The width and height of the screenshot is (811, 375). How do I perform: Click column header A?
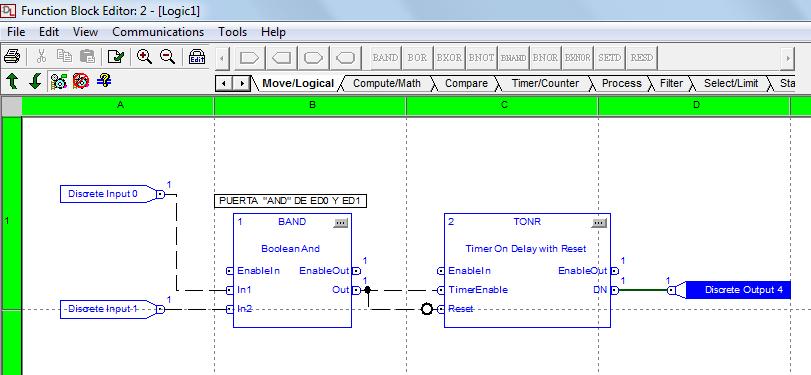(118, 105)
